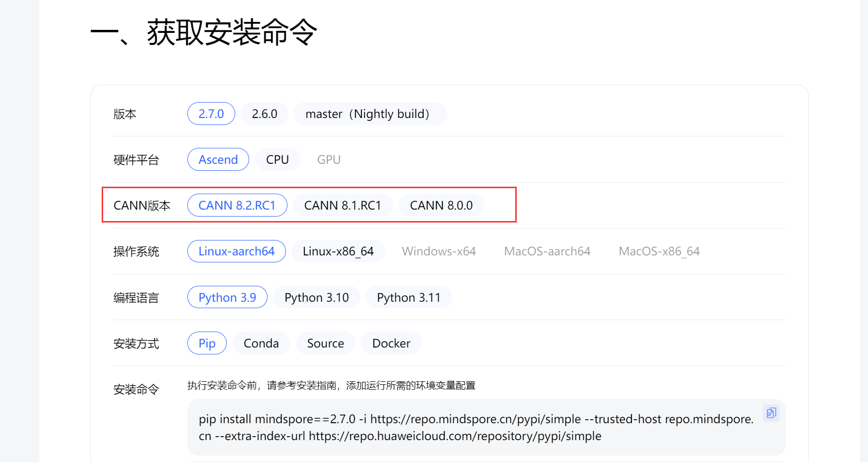Choose CANN 8.1.RC1 version
The image size is (868, 462).
(343, 205)
